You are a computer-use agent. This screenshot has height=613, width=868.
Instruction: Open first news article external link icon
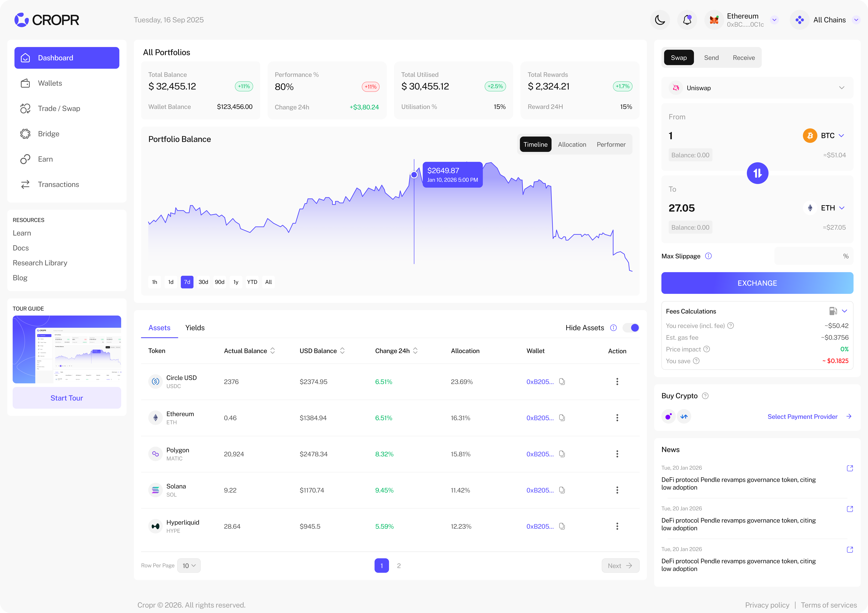click(x=850, y=468)
